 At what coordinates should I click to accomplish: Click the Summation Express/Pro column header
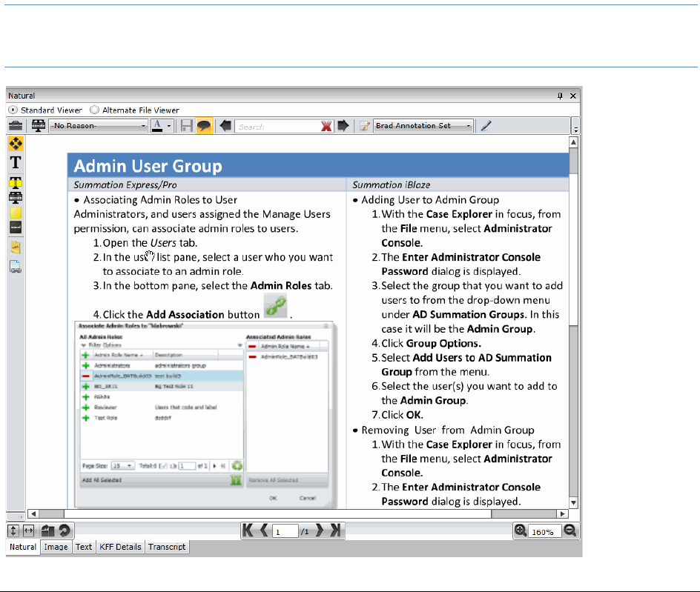[125, 184]
